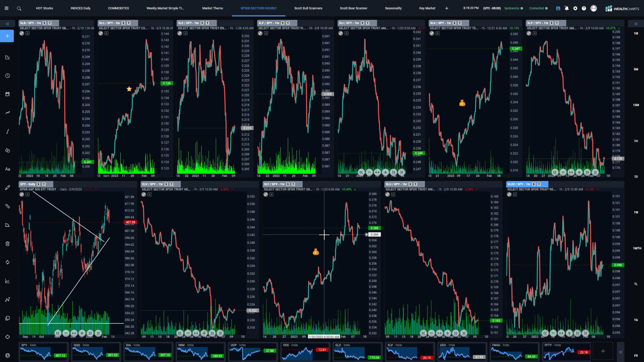Toggle the T button on XLRE / SPY chart
644x362 pixels.
[539, 184]
